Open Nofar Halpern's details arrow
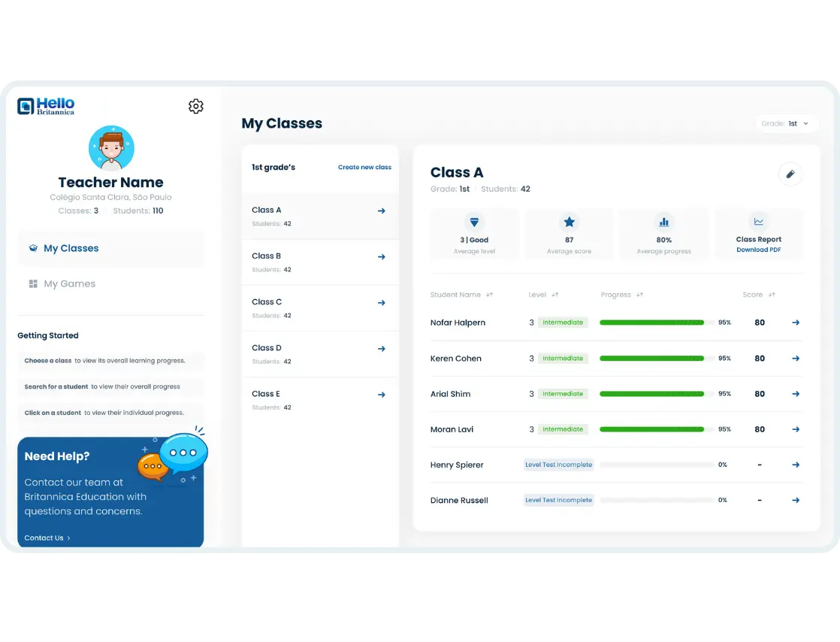Viewport: 840px width, 642px height. point(796,323)
